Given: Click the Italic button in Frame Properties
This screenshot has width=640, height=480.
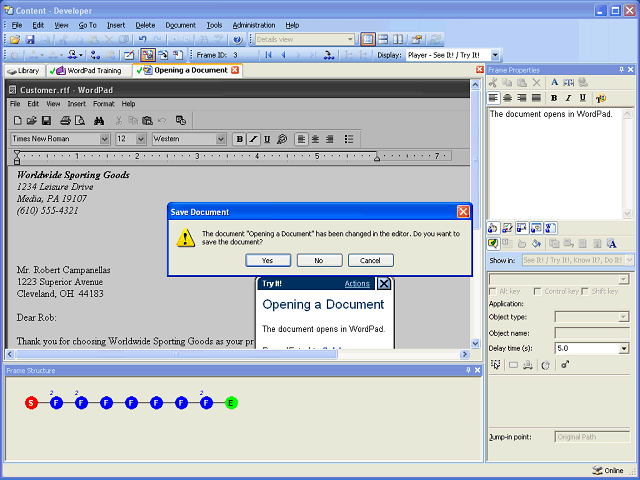Looking at the screenshot, I should (x=568, y=98).
